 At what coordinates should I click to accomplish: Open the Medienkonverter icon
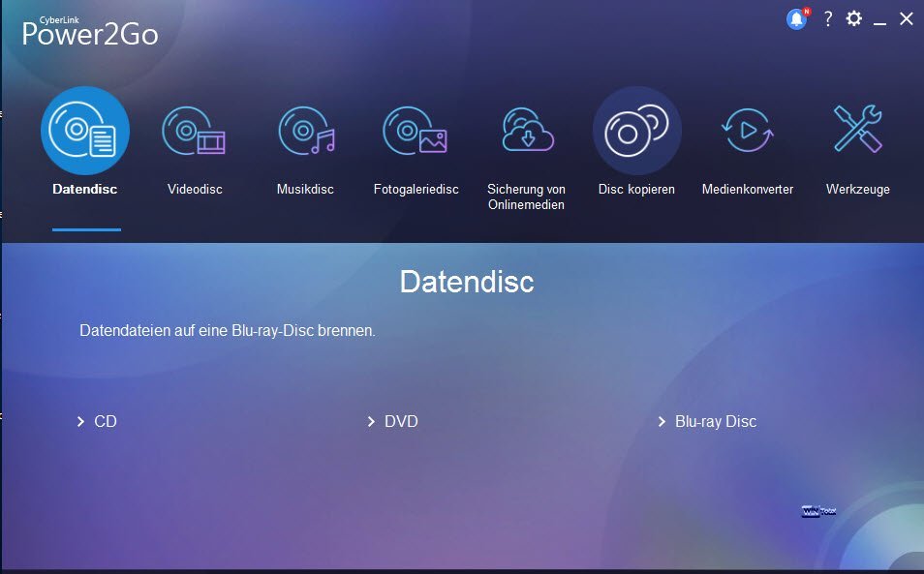point(747,130)
